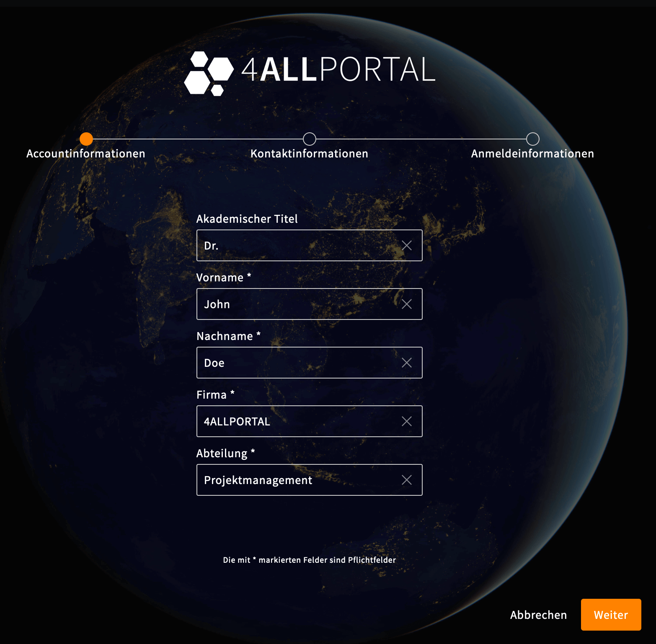
Task: Select the Accountinformationen step circle
Action: (x=86, y=139)
